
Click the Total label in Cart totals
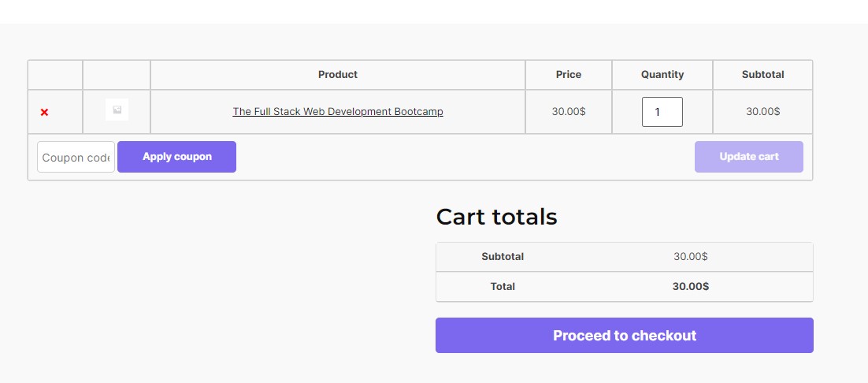(503, 287)
